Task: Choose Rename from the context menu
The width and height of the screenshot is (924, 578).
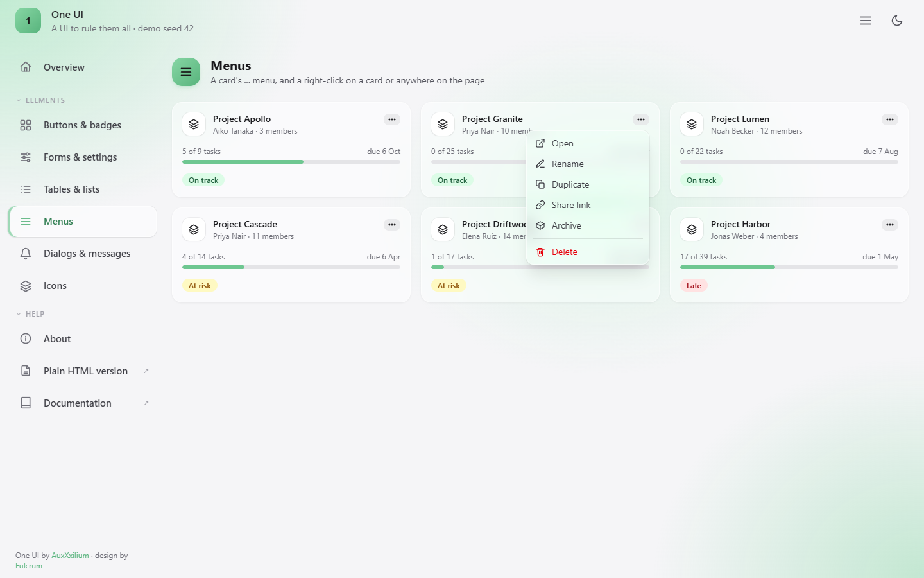Action: (x=588, y=164)
